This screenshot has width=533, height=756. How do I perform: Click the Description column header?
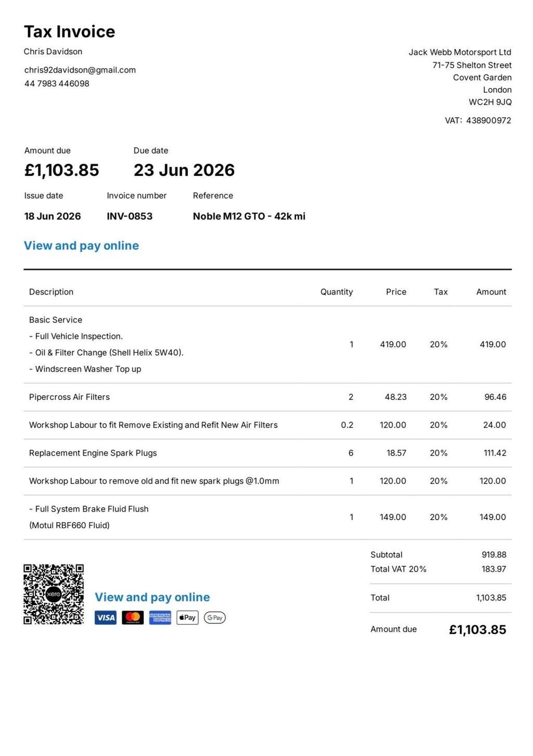(x=51, y=292)
